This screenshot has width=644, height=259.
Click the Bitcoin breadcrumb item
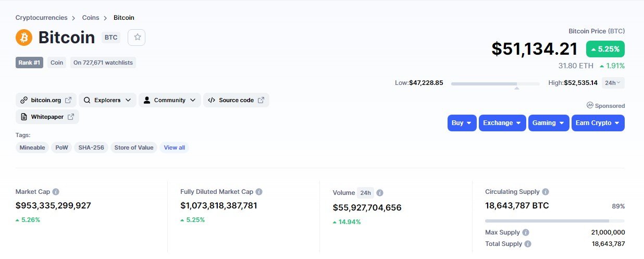coord(124,18)
